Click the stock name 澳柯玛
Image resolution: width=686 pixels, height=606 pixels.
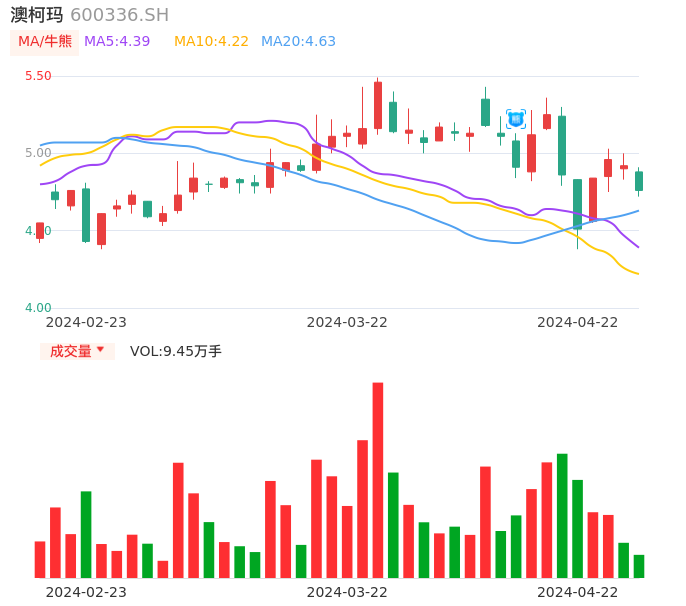tap(37, 15)
